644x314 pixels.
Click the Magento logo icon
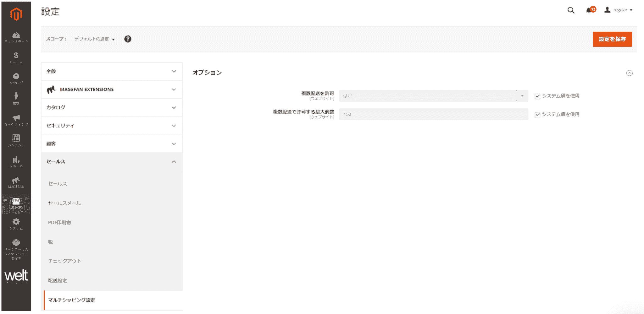(x=16, y=14)
